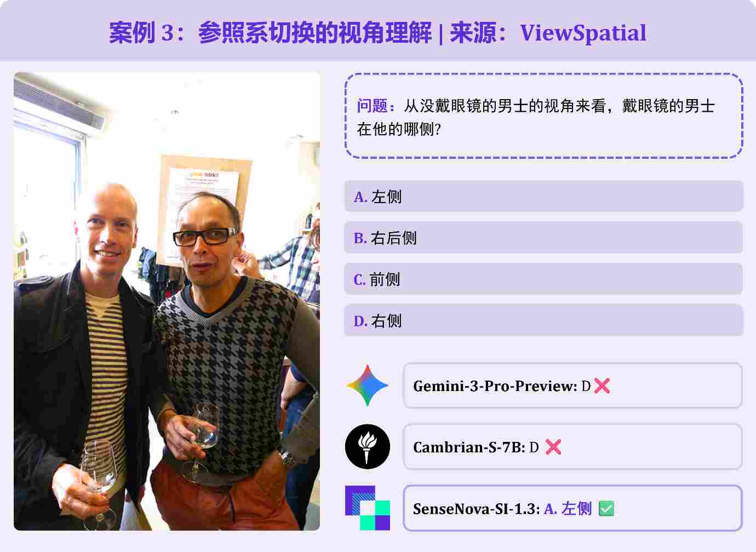This screenshot has height=552, width=756.
Task: Click the dashed question box
Action: [543, 116]
